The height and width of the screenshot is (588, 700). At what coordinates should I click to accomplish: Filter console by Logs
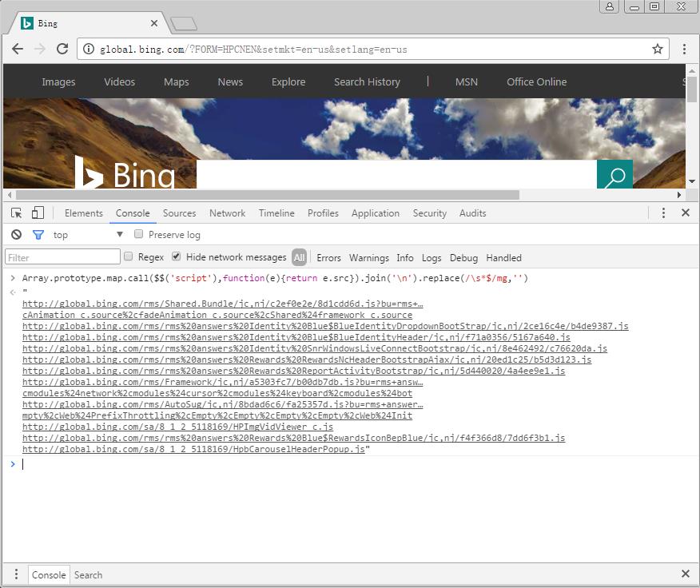(x=432, y=257)
